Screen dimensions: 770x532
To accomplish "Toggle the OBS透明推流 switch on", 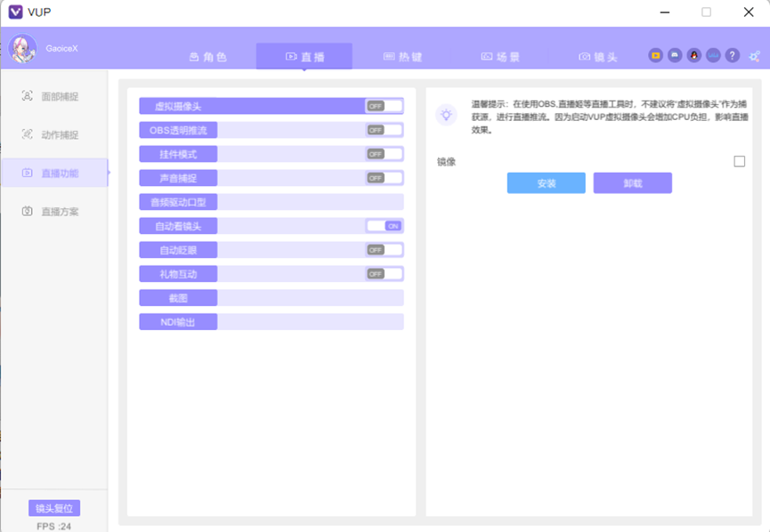I will [x=384, y=130].
